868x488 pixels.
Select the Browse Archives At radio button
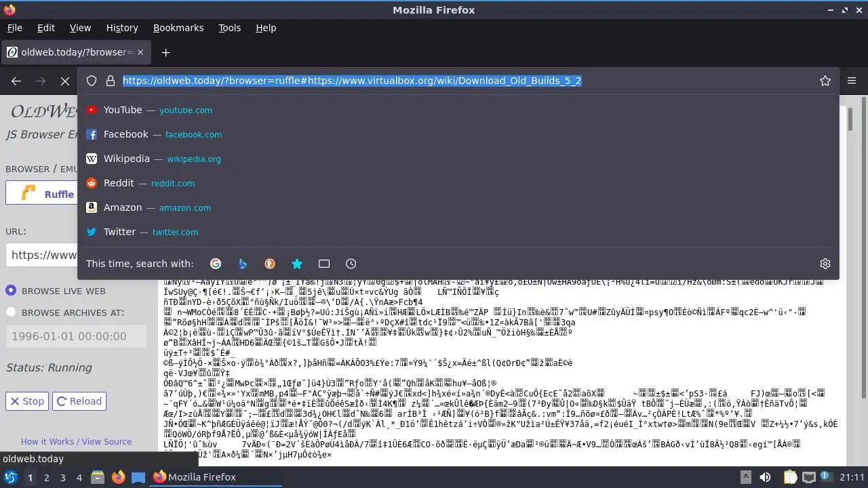pos(11,312)
